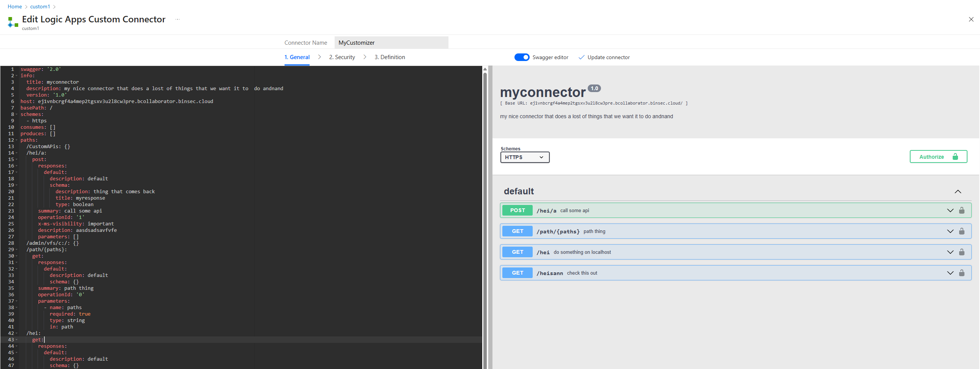
Task: Collapse the info block fold arrow in the editor
Action: [16, 75]
